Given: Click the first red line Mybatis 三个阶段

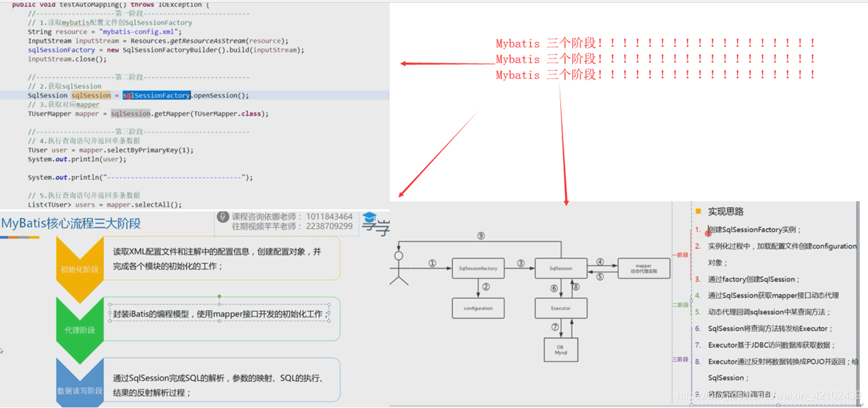Looking at the screenshot, I should (655, 44).
